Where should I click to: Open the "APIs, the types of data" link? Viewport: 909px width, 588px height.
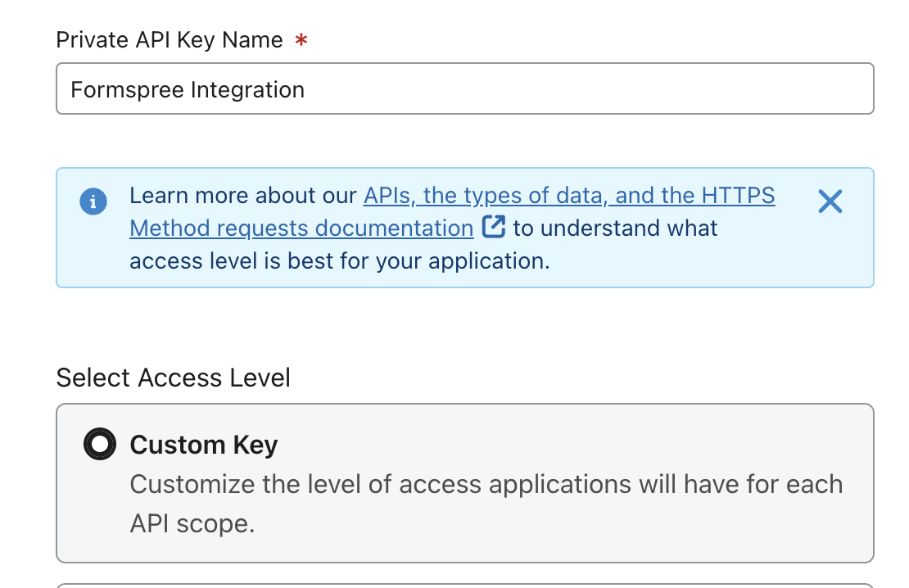pyautogui.click(x=487, y=196)
